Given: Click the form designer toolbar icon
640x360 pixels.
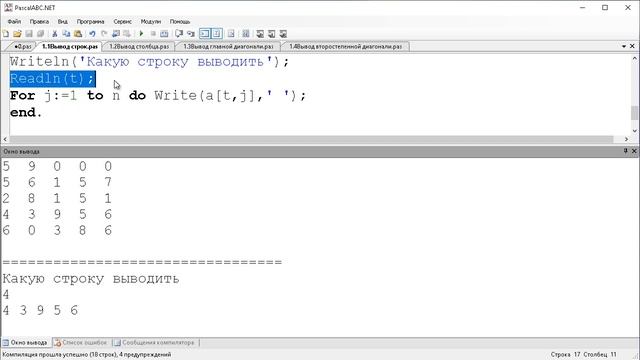Looking at the screenshot, I should tap(246, 34).
